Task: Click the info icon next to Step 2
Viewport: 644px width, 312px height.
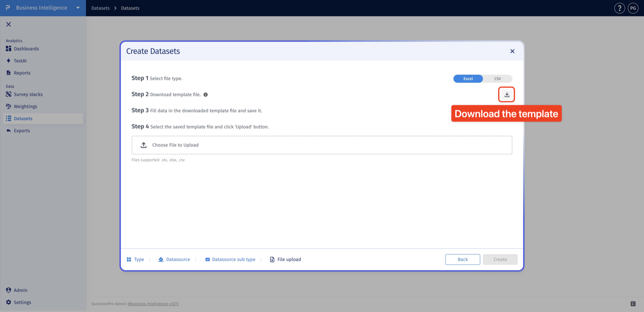Action: pyautogui.click(x=206, y=95)
